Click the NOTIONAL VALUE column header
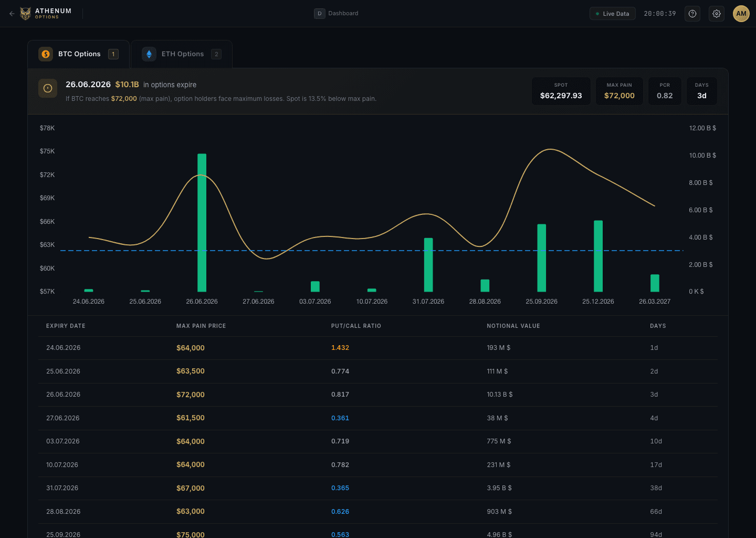Image resolution: width=756 pixels, height=538 pixels. 513,326
